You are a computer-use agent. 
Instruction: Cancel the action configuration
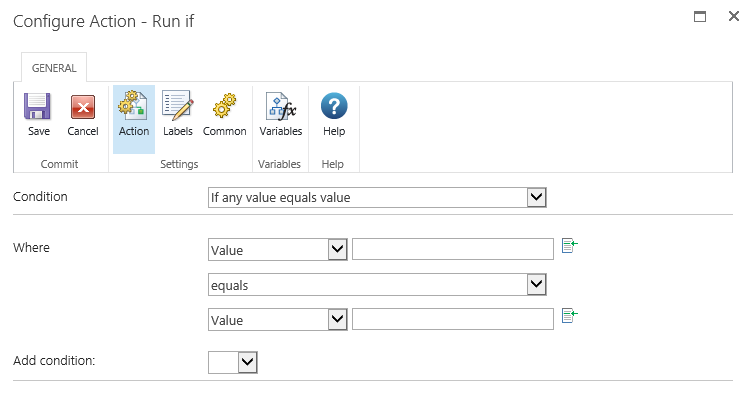click(83, 108)
